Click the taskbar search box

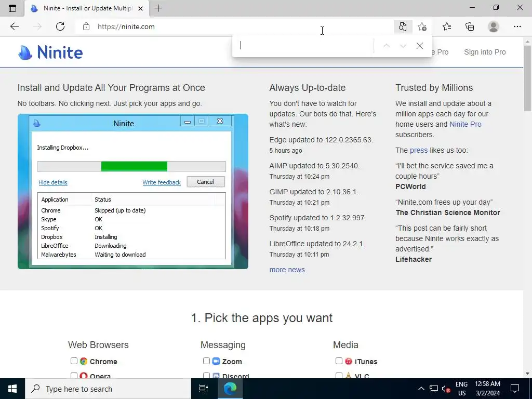pos(108,389)
